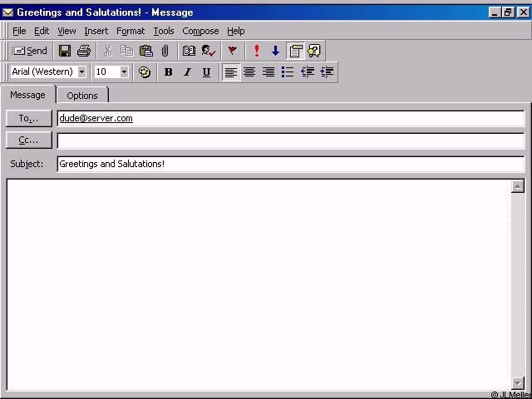
Task: Open the View menu
Action: pyautogui.click(x=66, y=32)
